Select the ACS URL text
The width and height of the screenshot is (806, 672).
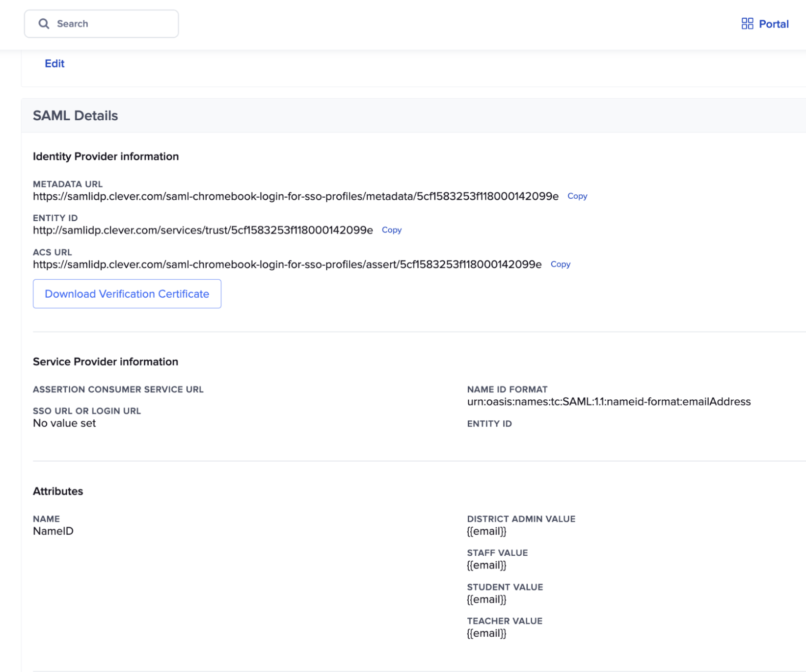coord(287,264)
